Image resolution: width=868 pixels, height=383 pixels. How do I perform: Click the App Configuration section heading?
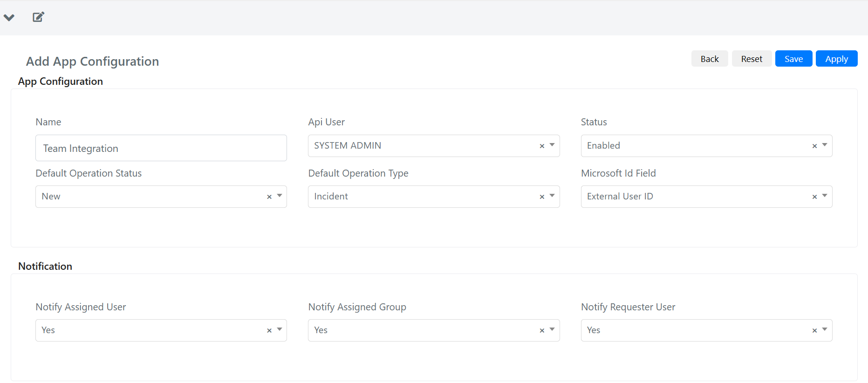point(61,82)
